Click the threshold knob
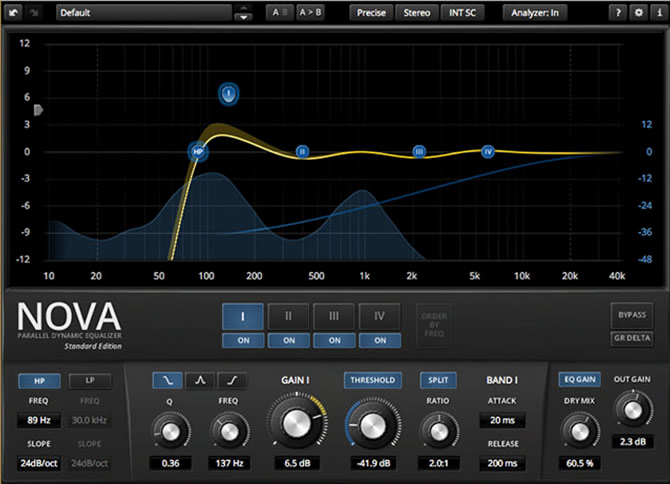The height and width of the screenshot is (484, 670). (x=373, y=425)
